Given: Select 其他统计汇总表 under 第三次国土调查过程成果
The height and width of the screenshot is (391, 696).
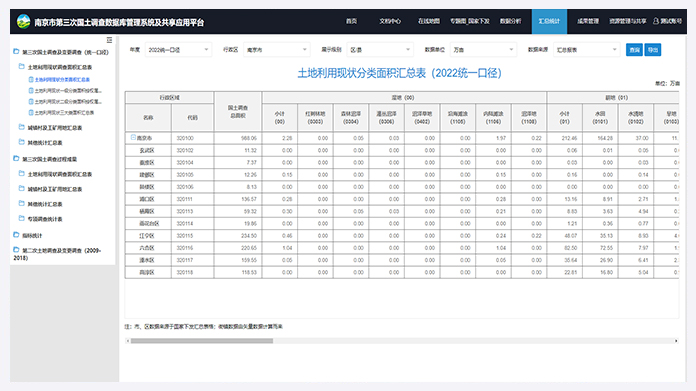Looking at the screenshot, I should pos(45,204).
